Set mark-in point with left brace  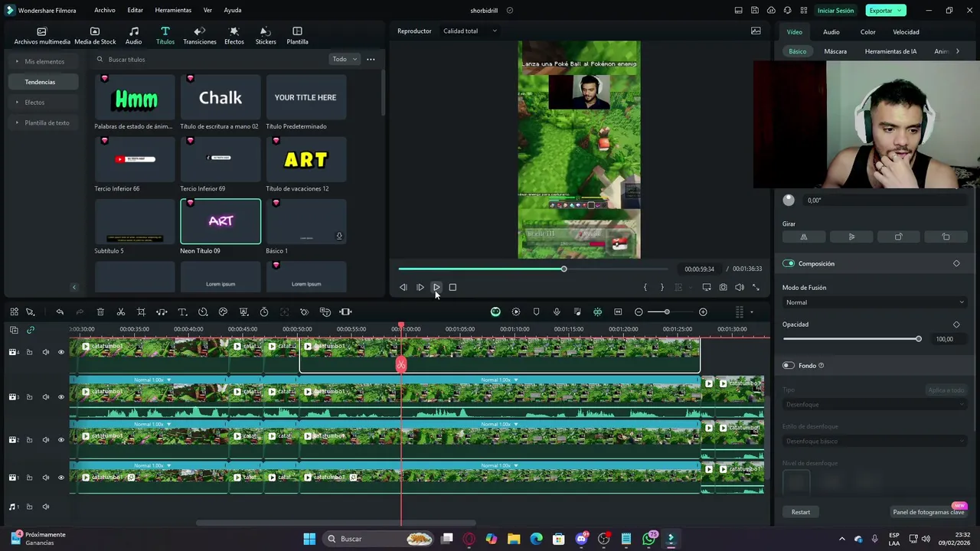point(645,287)
